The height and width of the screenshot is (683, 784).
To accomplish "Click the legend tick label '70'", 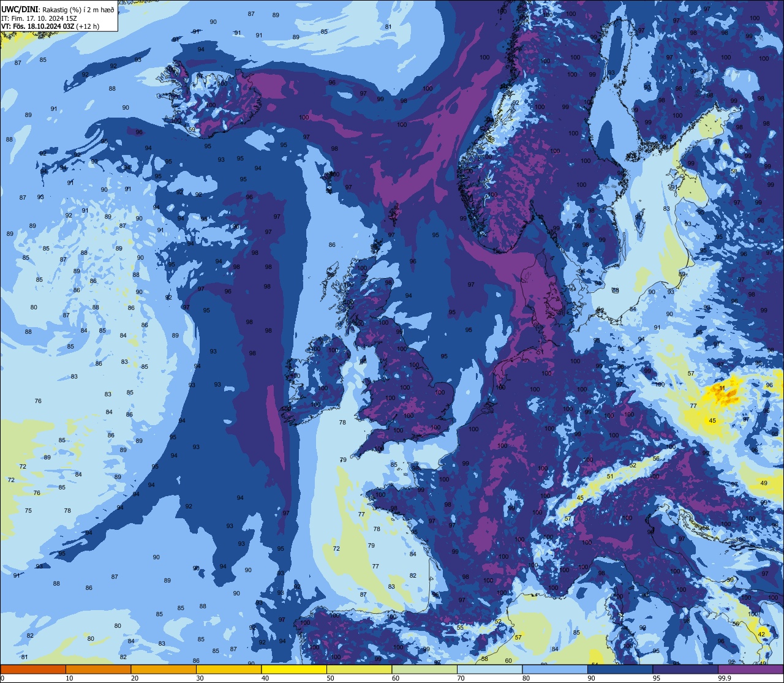I will [x=461, y=678].
